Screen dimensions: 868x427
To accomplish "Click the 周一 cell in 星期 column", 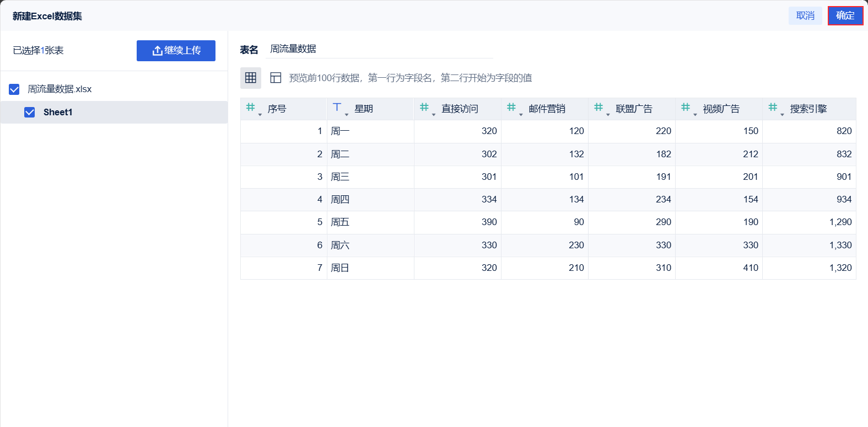I will [340, 131].
